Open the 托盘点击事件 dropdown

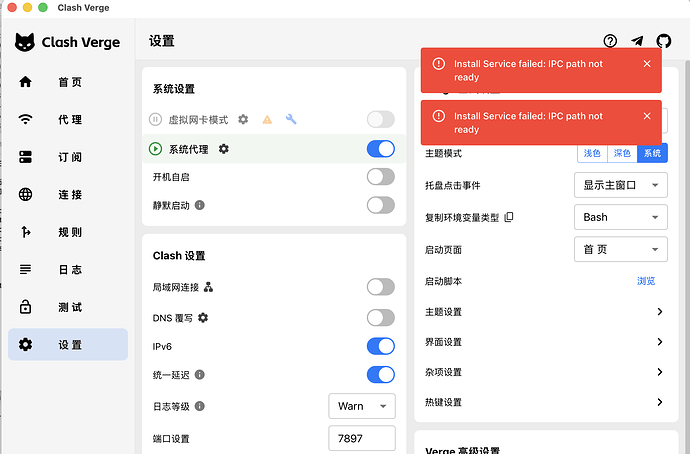tap(620, 185)
